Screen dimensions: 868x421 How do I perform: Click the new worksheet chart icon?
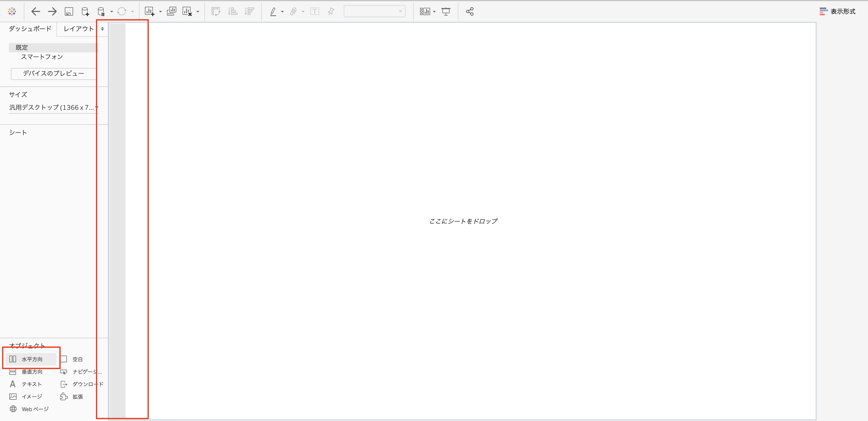[149, 11]
